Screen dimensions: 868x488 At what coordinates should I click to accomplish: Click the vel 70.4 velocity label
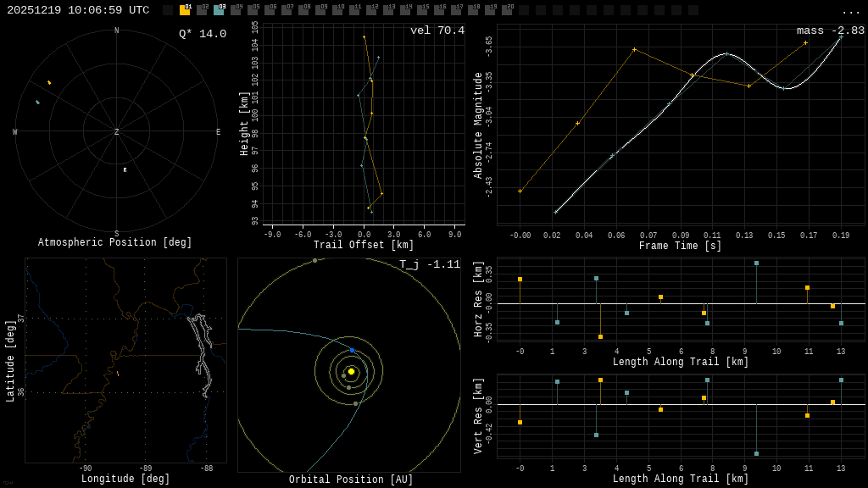pos(437,30)
